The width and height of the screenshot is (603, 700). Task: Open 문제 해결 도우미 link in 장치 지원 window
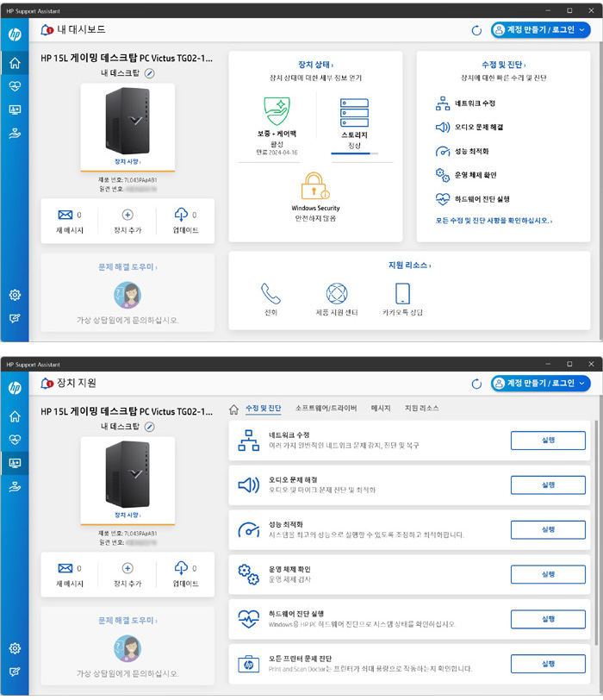tap(127, 621)
